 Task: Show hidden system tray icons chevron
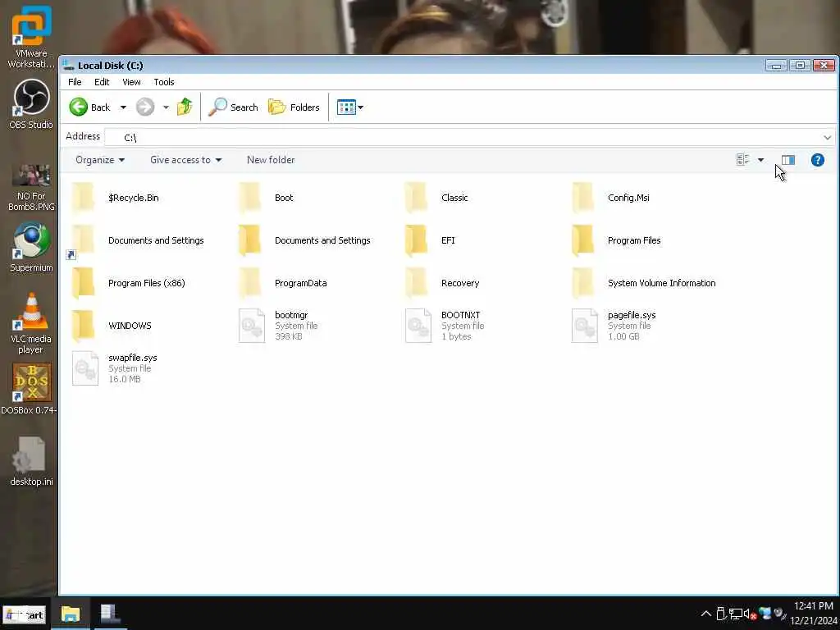(x=706, y=614)
